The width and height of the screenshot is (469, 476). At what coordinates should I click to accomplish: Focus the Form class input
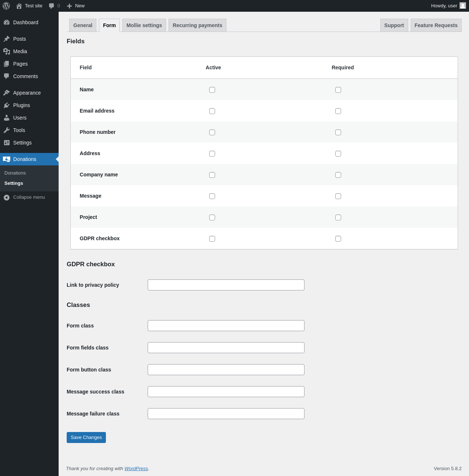[x=226, y=326]
